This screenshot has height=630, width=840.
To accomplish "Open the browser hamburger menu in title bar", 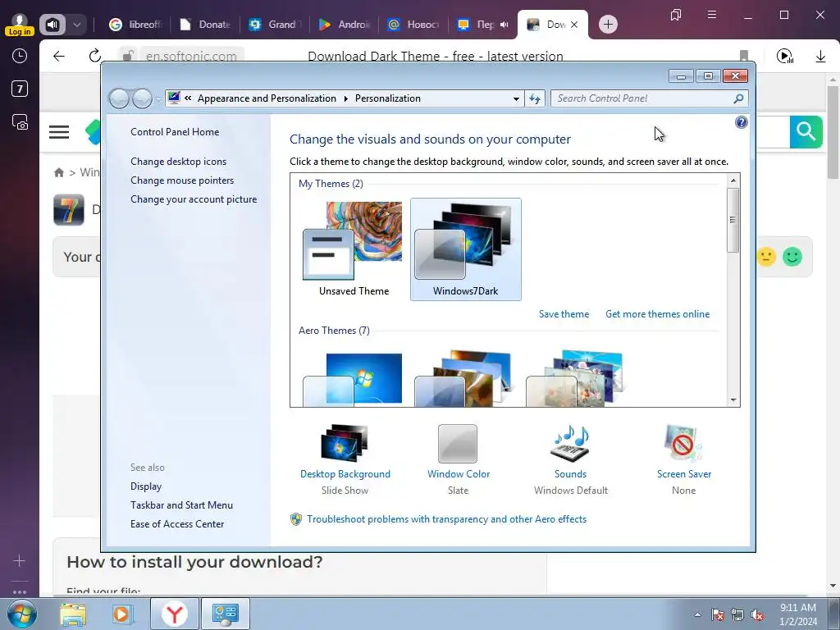I will pos(711,15).
